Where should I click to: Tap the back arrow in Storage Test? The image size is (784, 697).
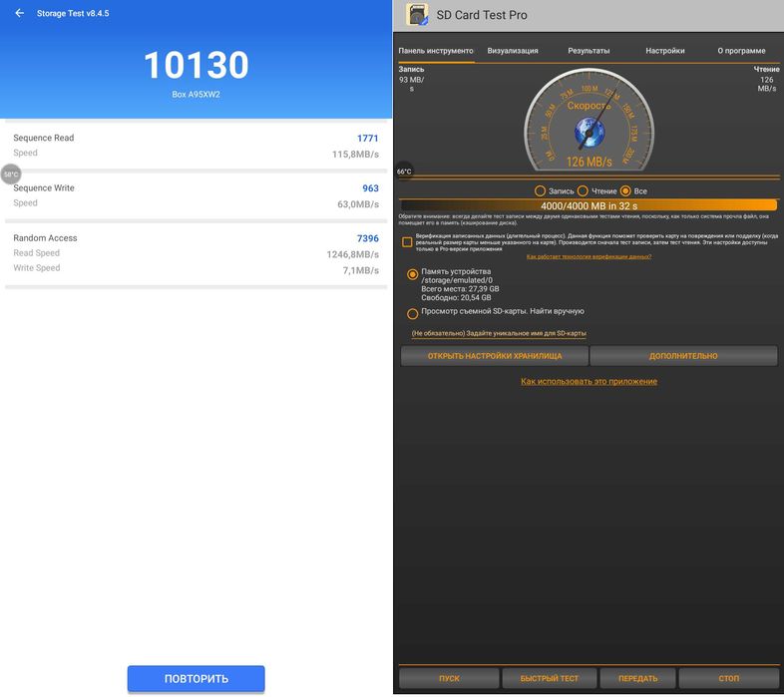(20, 13)
